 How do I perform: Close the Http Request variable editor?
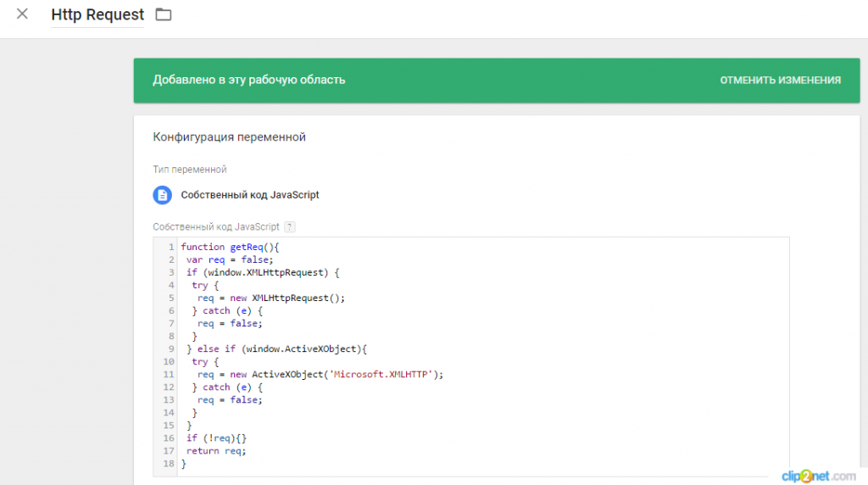coord(22,14)
